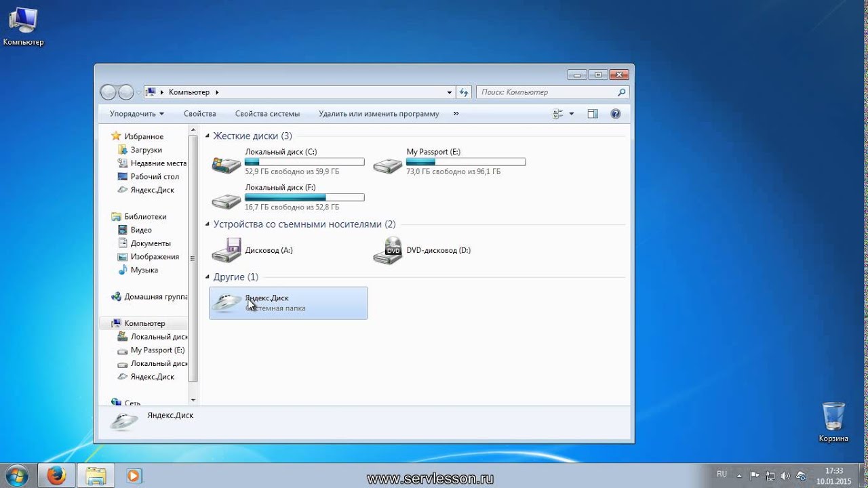Viewport: 868px width, 488px height.
Task: Open My Passport (E:) drive icon
Action: pos(387,164)
